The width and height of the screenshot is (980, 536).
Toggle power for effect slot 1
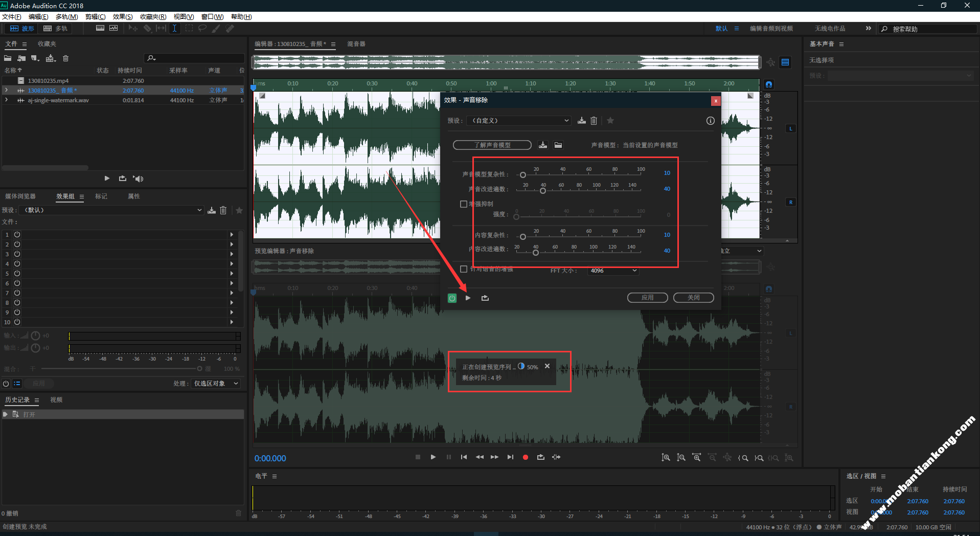(x=17, y=234)
